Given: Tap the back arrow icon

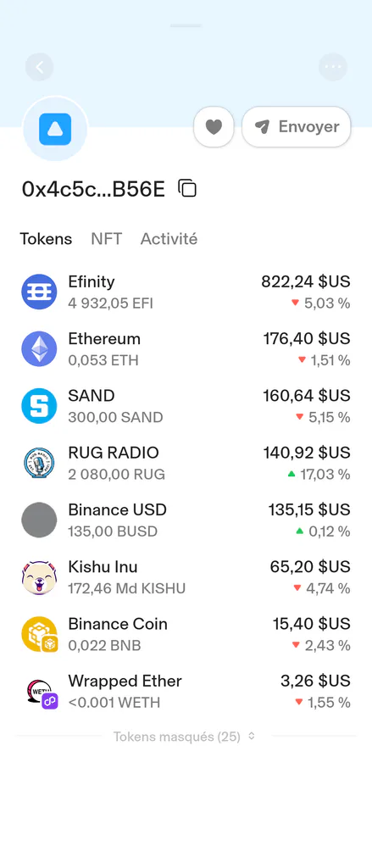Looking at the screenshot, I should (39, 68).
